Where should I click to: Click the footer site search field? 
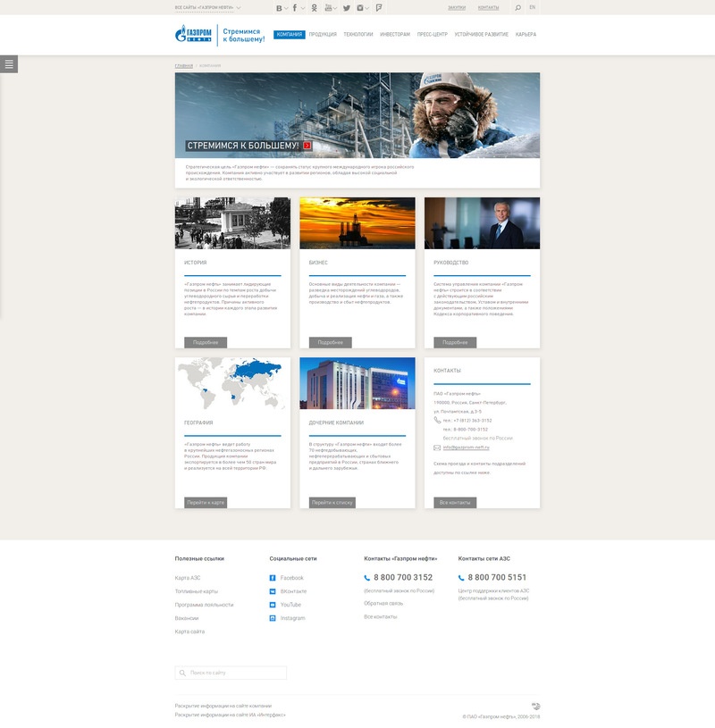click(x=231, y=673)
